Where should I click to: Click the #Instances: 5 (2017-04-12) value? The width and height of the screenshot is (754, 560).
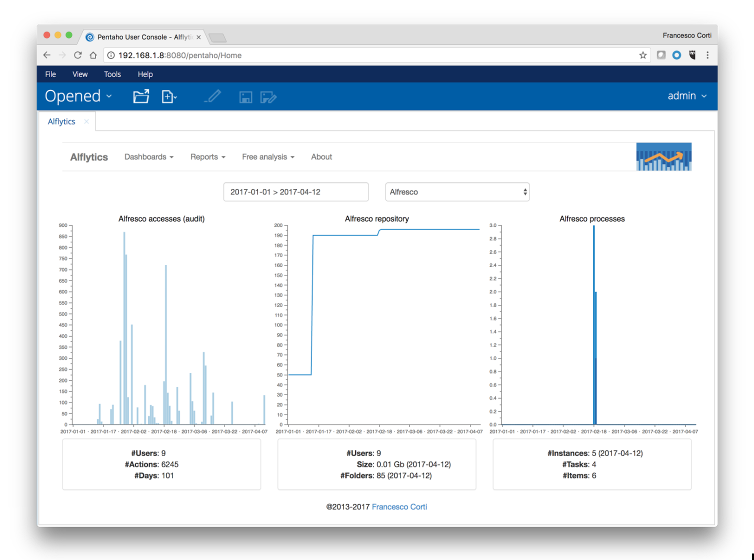(595, 453)
